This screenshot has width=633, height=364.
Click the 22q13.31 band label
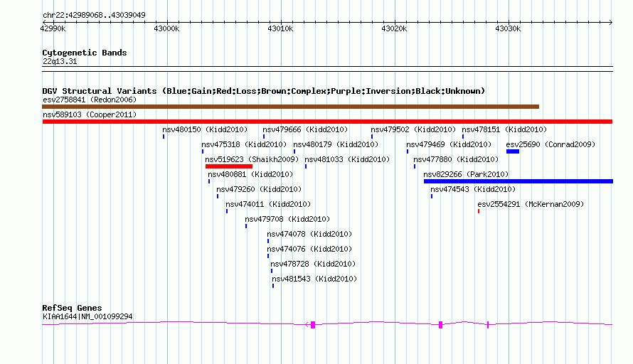point(60,61)
